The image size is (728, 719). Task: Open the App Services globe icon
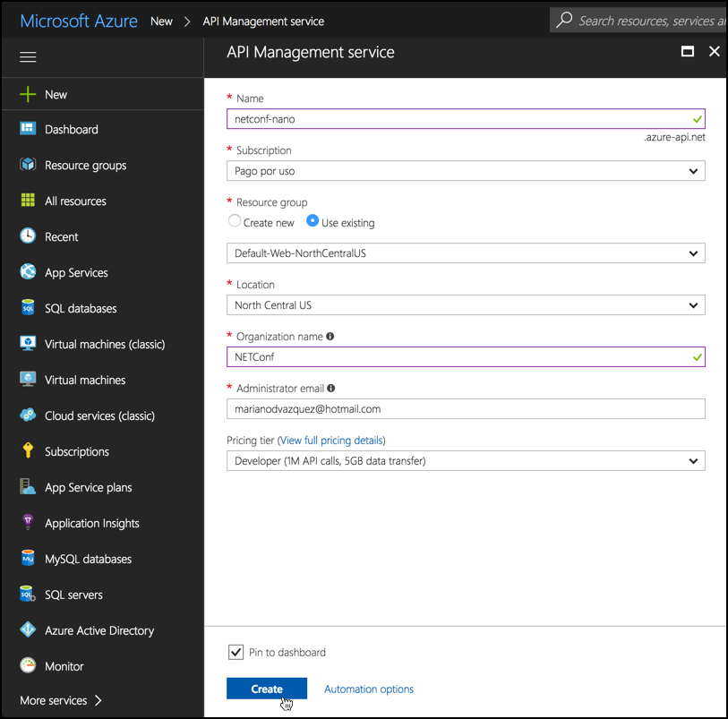click(28, 271)
